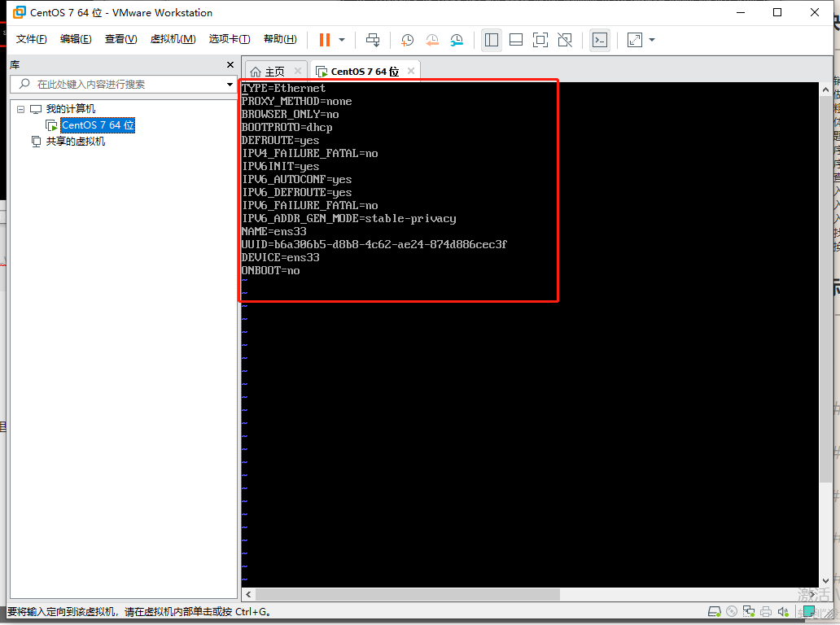Switch to the 主页 tab
This screenshot has width=840, height=625.
click(275, 72)
